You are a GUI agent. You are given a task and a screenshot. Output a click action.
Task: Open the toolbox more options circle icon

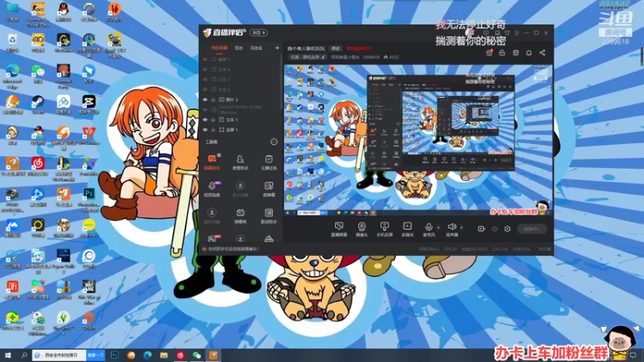click(x=274, y=142)
